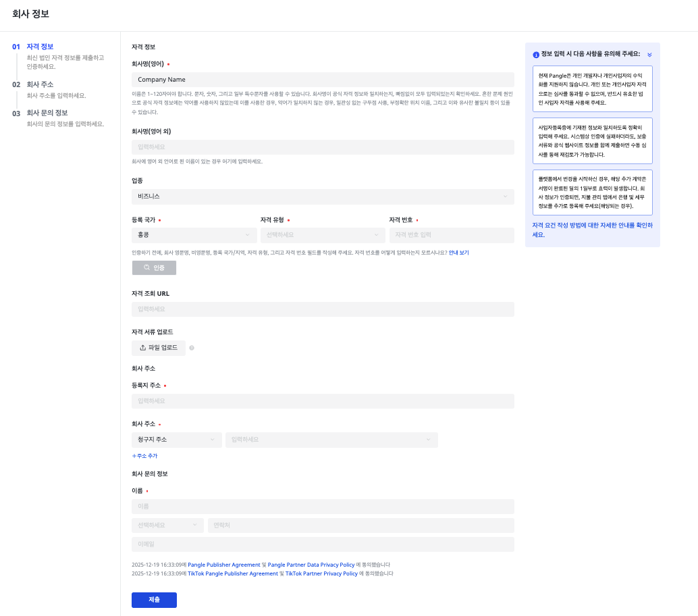Open the 등록 국가 dropdown showing 홍콩
Image resolution: width=698 pixels, height=616 pixels.
[x=194, y=235]
